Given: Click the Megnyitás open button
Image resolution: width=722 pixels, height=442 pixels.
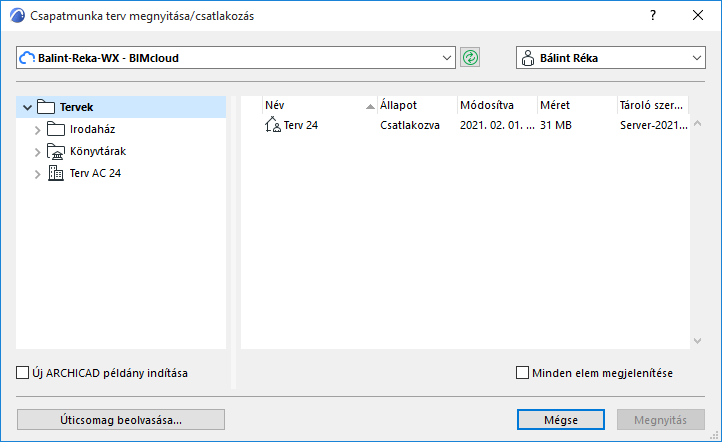Looking at the screenshot, I should (x=660, y=420).
